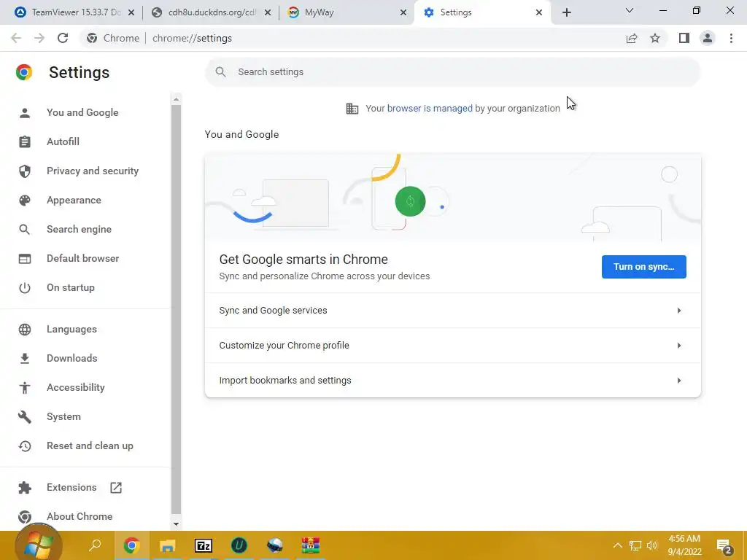
Task: Bookmark this page with the star icon
Action: click(655, 38)
